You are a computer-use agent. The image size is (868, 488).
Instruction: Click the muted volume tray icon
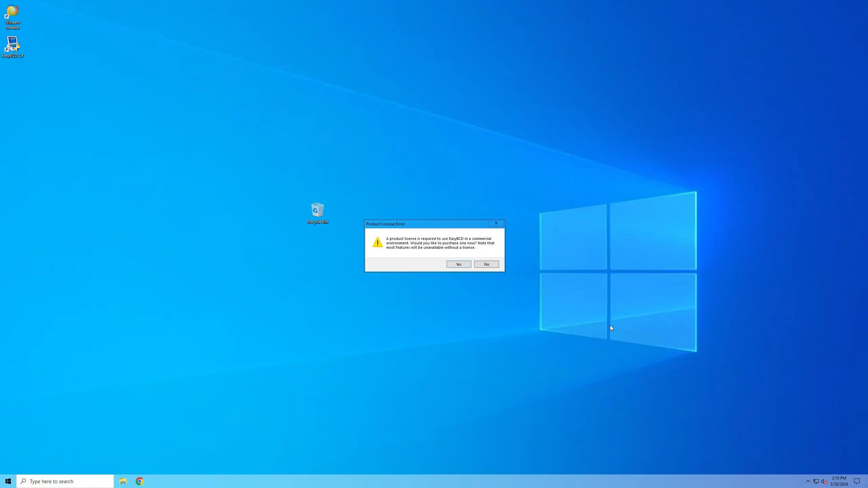click(824, 481)
